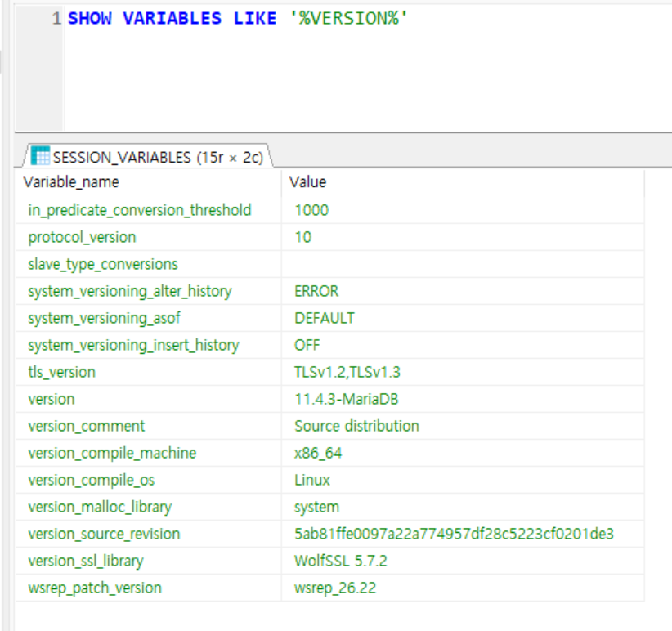672x631 pixels.
Task: Click line number 1 in editor gutter
Action: click(x=56, y=19)
